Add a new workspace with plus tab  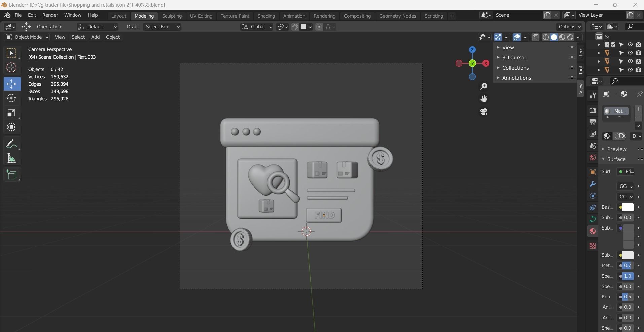pos(452,16)
